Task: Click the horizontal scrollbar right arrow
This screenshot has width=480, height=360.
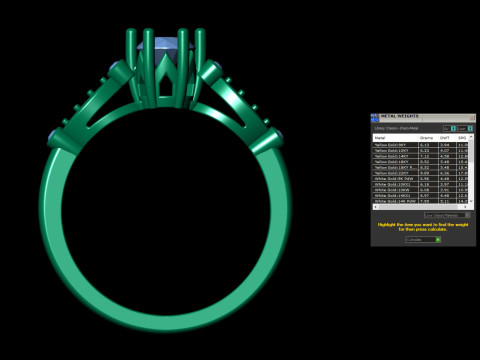Action: pos(465,207)
